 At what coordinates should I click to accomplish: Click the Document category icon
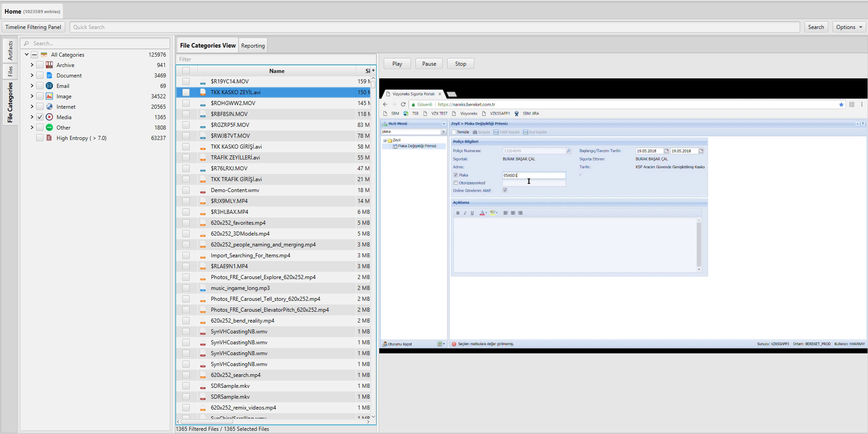coord(49,76)
